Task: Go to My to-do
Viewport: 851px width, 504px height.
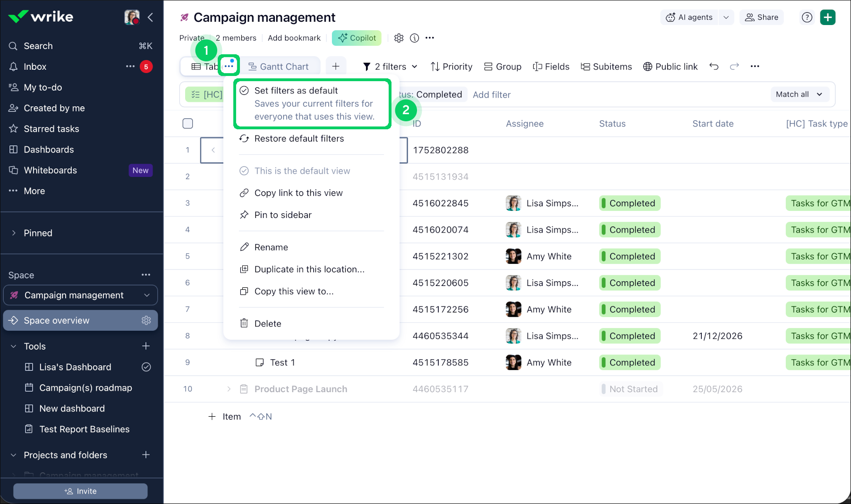Action: click(x=43, y=87)
